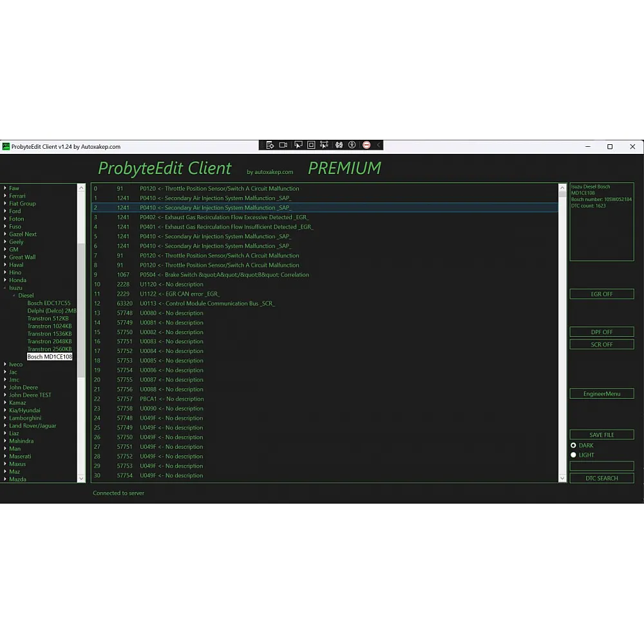
Task: Click the camera record icon in debug toolbar
Action: click(x=283, y=145)
